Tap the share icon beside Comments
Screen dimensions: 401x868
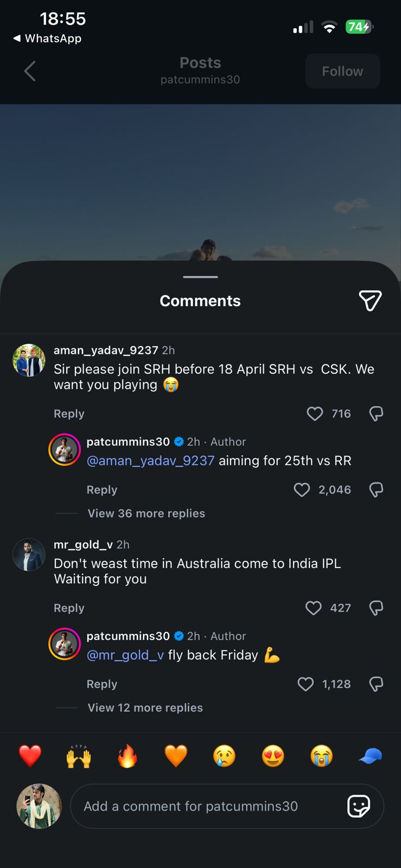[370, 301]
